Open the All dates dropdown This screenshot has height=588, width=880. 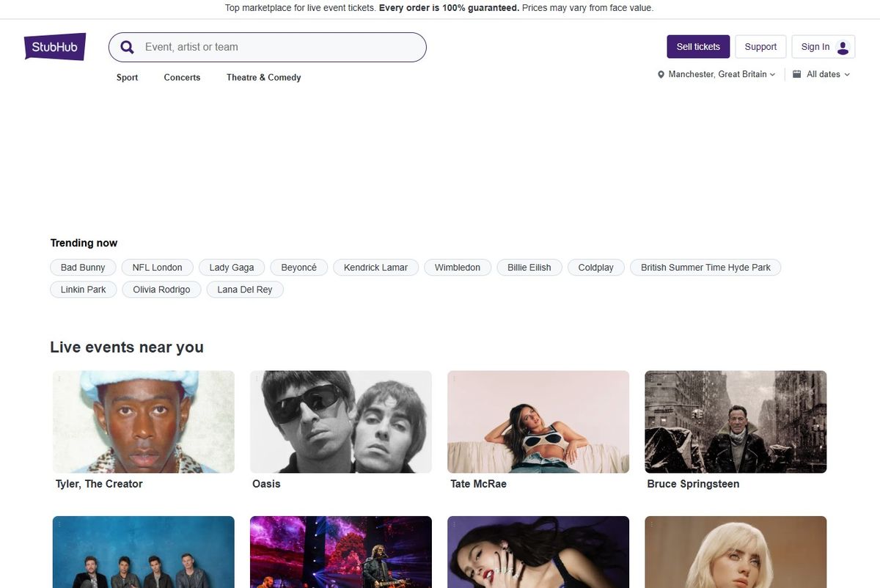(x=828, y=75)
